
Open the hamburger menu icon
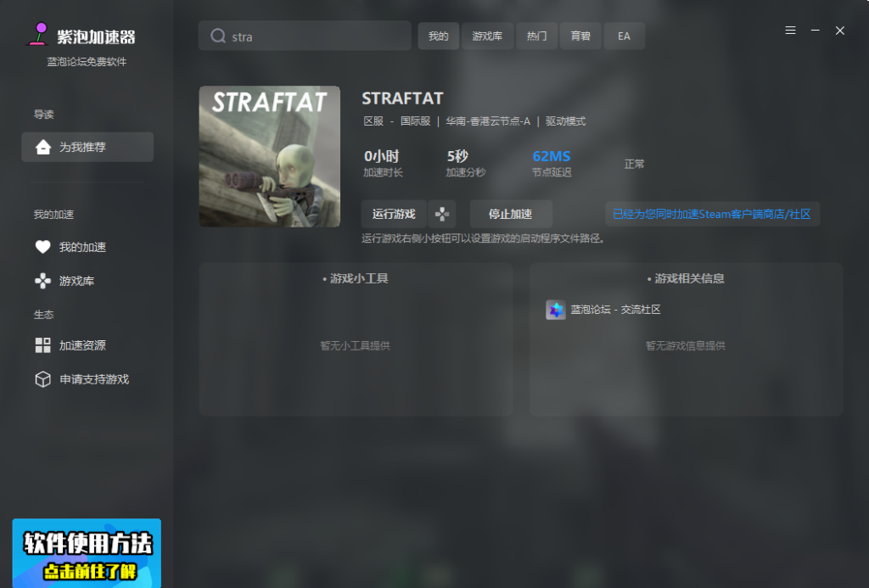click(x=790, y=31)
